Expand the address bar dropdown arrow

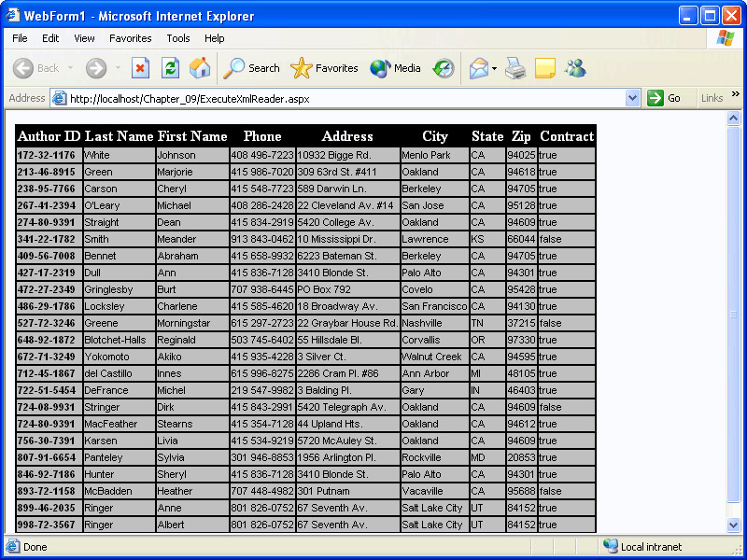point(632,98)
